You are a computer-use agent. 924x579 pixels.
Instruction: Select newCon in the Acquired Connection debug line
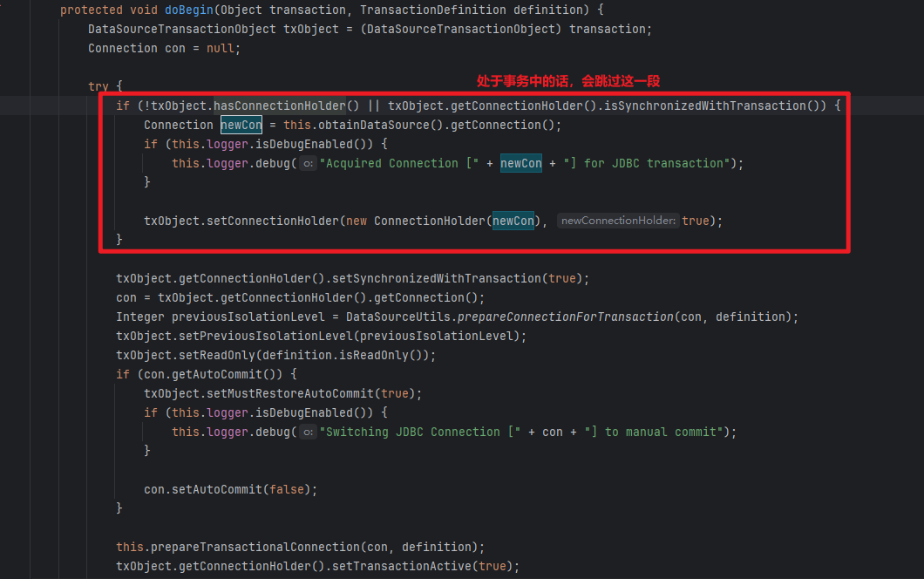[x=521, y=163]
